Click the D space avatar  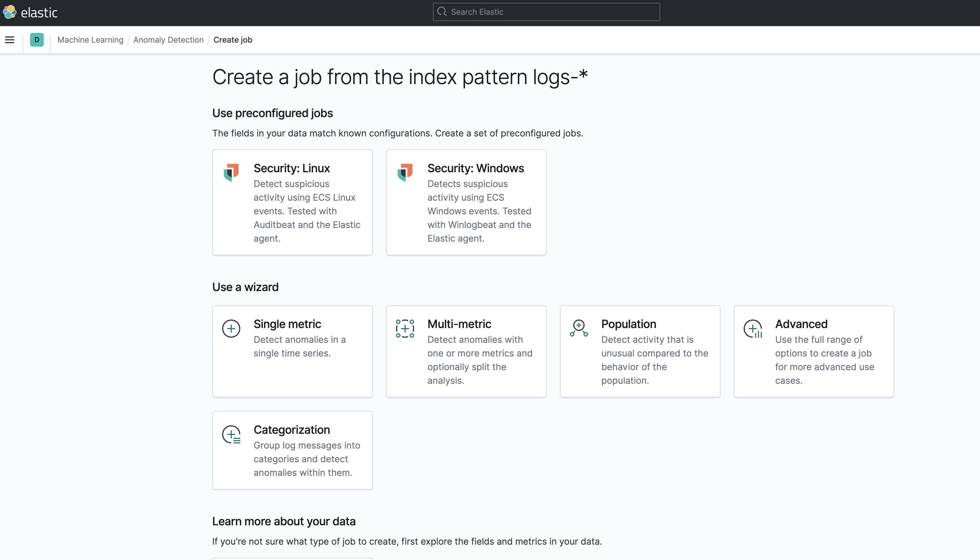point(37,40)
